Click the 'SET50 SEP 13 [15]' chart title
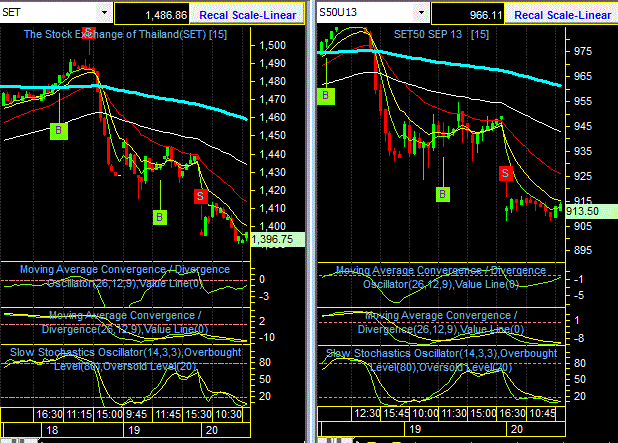Image resolution: width=618 pixels, height=443 pixels. [x=441, y=34]
